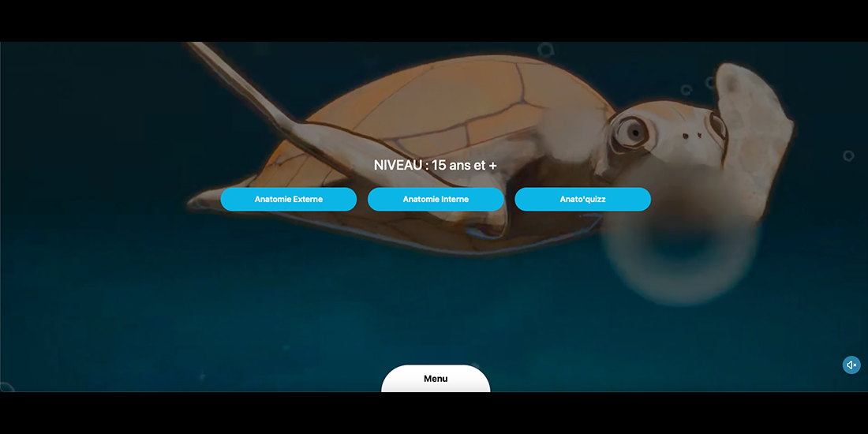The height and width of the screenshot is (434, 868).
Task: Open the Anatomie Externe section
Action: tap(288, 200)
